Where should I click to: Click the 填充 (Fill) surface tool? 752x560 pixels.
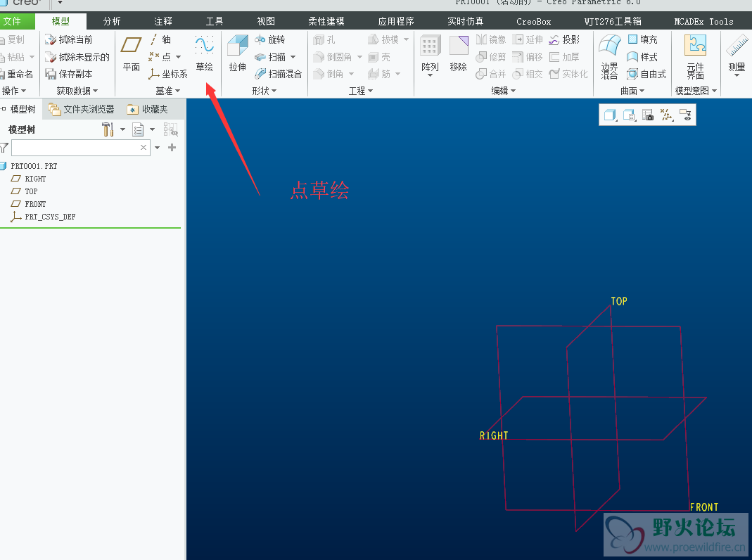[642, 39]
